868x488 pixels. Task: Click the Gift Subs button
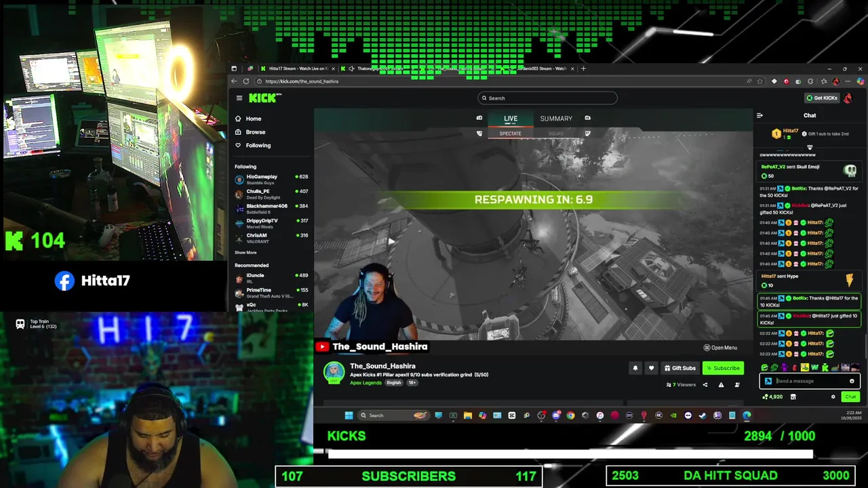(679, 368)
